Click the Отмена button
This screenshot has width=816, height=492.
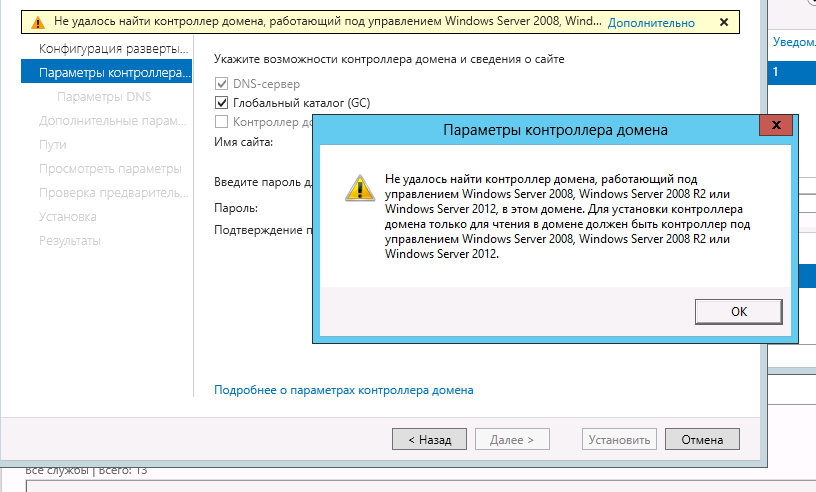click(x=702, y=439)
